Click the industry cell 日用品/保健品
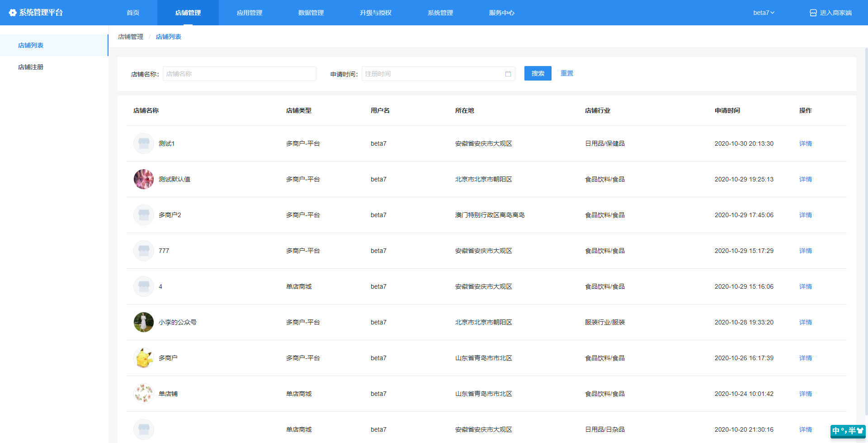This screenshot has height=443, width=868. click(x=605, y=143)
